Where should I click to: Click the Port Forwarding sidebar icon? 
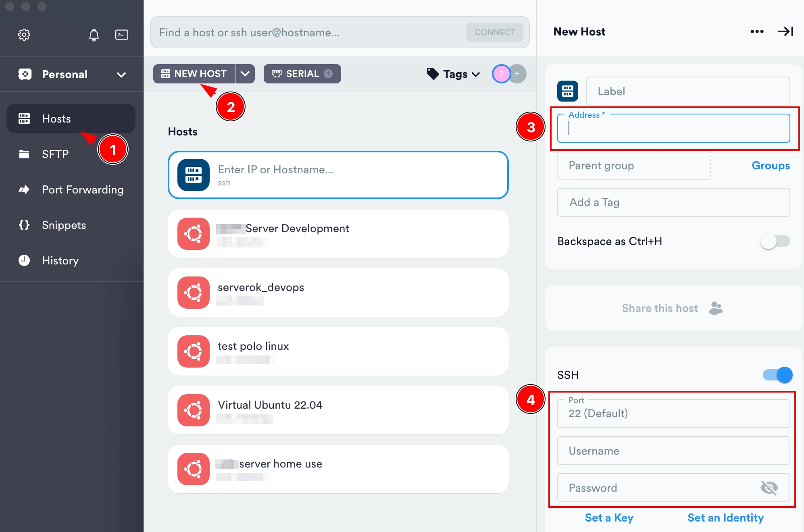pos(24,189)
